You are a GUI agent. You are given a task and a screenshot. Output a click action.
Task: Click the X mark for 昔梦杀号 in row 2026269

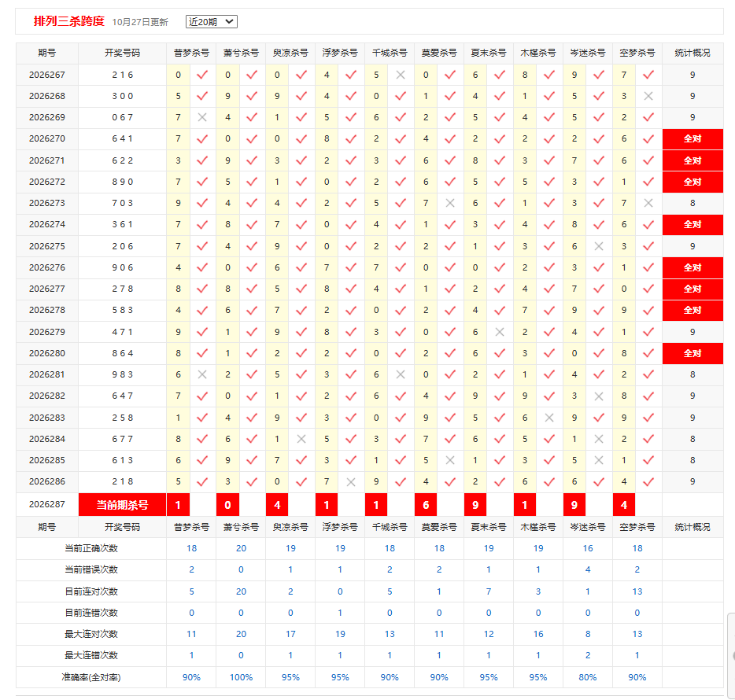pyautogui.click(x=202, y=117)
